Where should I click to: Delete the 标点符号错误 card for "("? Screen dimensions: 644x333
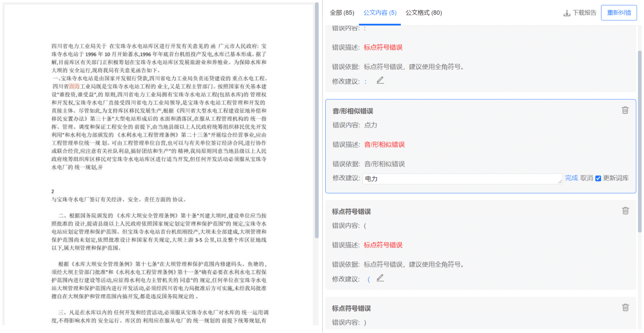tap(625, 211)
